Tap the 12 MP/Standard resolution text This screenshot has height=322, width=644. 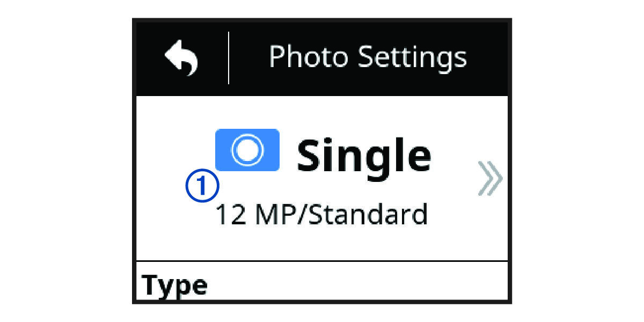coord(323,214)
